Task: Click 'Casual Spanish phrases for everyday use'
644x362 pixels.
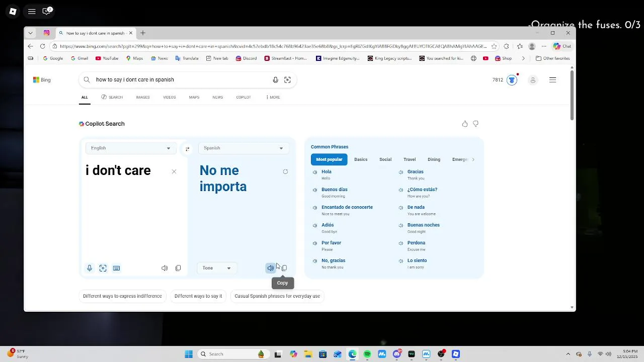Action: point(277,296)
